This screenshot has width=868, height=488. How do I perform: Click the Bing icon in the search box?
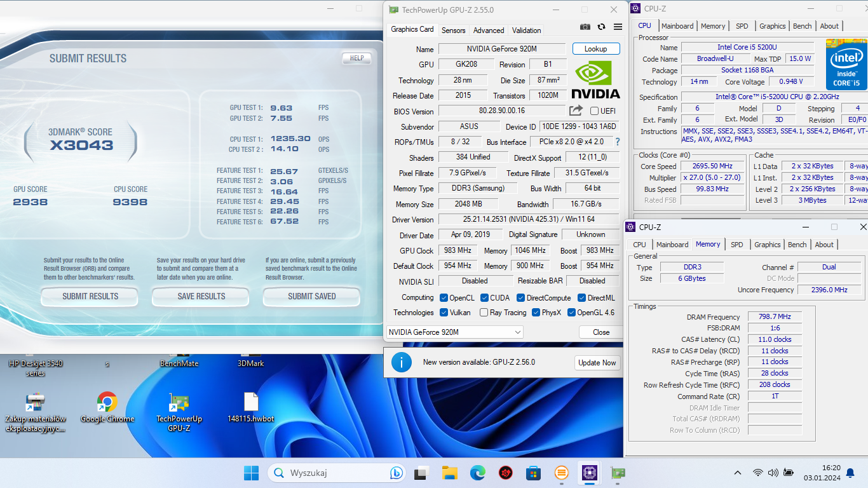click(x=396, y=473)
